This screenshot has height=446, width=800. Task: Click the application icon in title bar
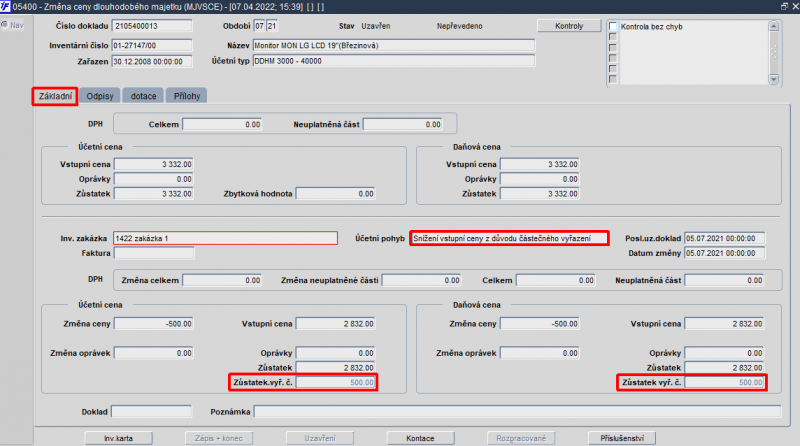5,7
